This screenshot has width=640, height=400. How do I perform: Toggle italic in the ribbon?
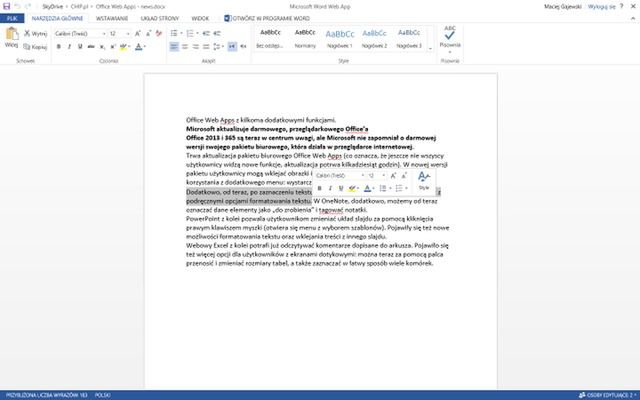pos(69,47)
